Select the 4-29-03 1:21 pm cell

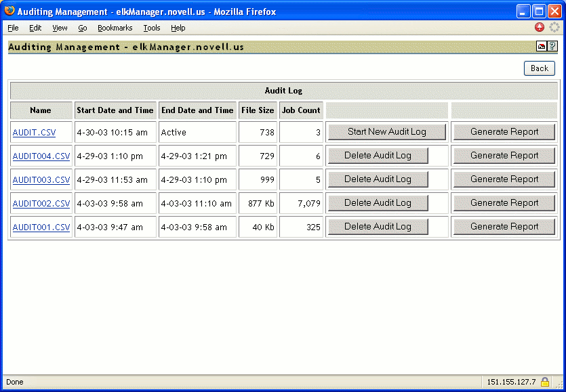coord(197,156)
